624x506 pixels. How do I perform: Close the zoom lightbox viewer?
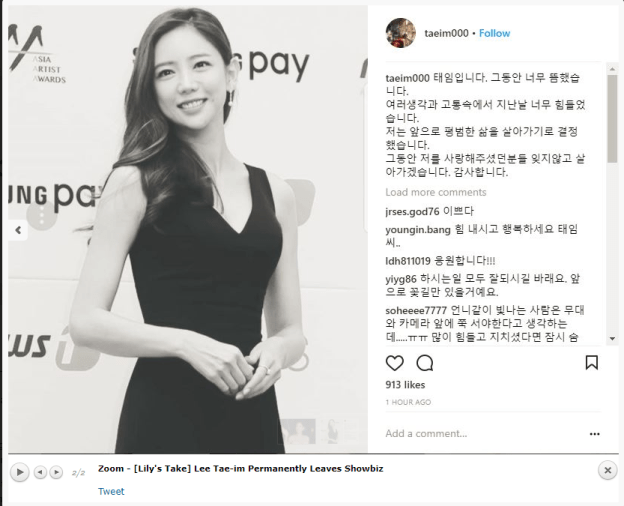point(607,471)
